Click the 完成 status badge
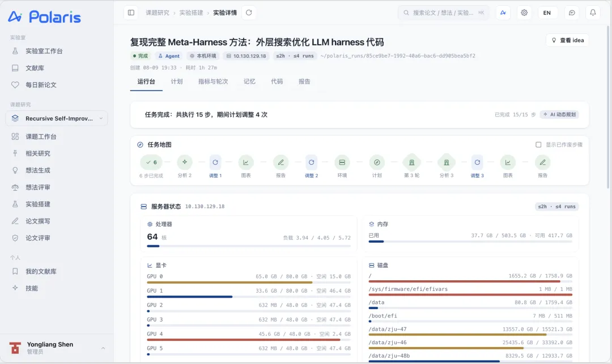 click(140, 56)
